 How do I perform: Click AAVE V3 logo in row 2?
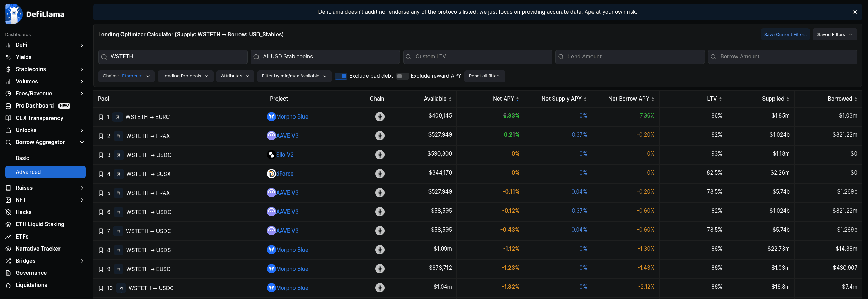click(271, 136)
